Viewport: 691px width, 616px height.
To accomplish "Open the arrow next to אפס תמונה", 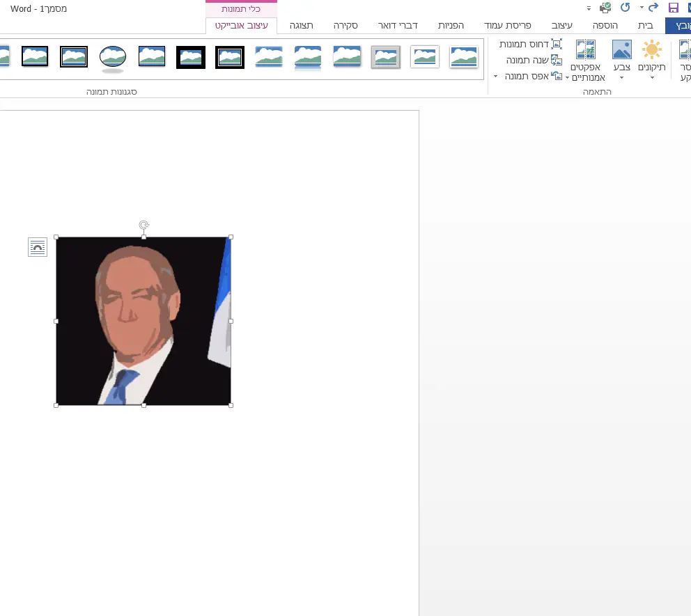I will 496,76.
